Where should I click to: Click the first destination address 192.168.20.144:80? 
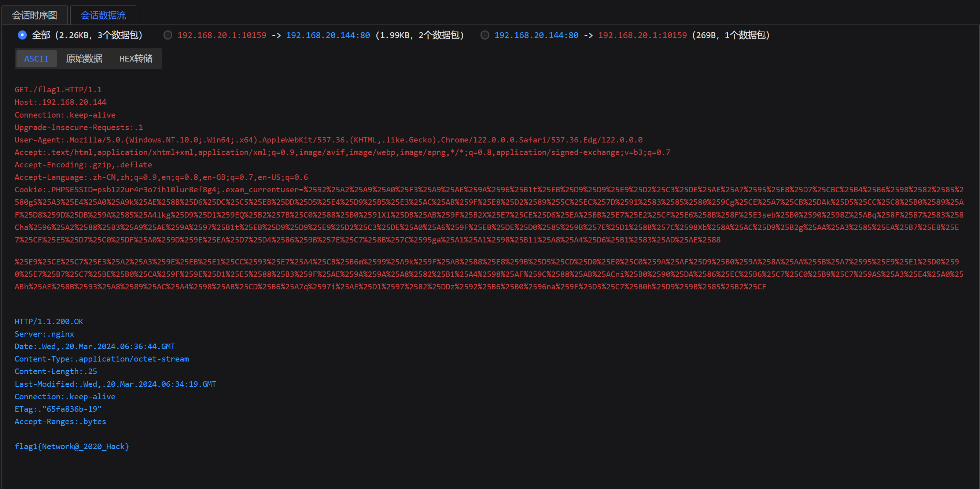(x=328, y=36)
